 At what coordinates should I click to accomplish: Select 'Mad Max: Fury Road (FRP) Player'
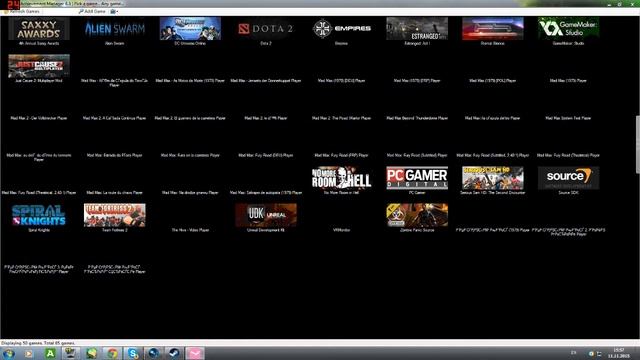coord(341,155)
